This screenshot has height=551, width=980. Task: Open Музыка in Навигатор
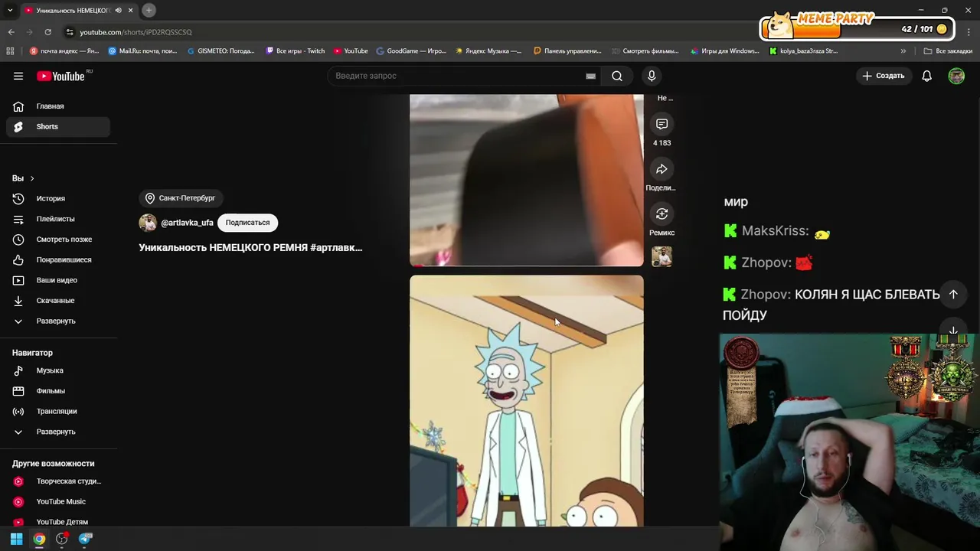click(58, 370)
